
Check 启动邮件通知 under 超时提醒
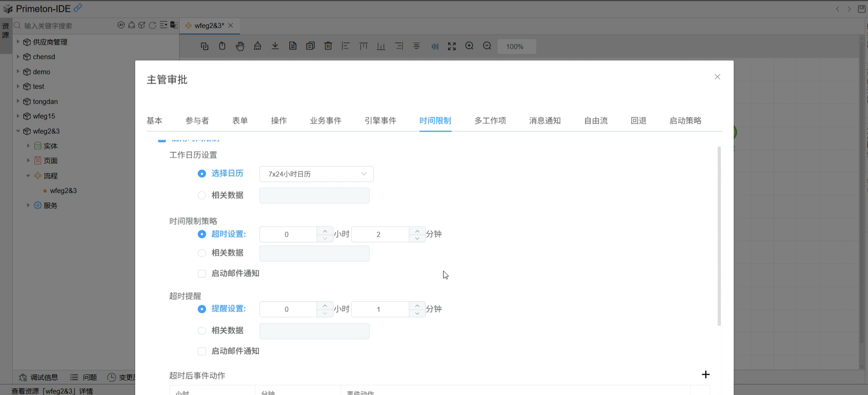click(x=202, y=351)
